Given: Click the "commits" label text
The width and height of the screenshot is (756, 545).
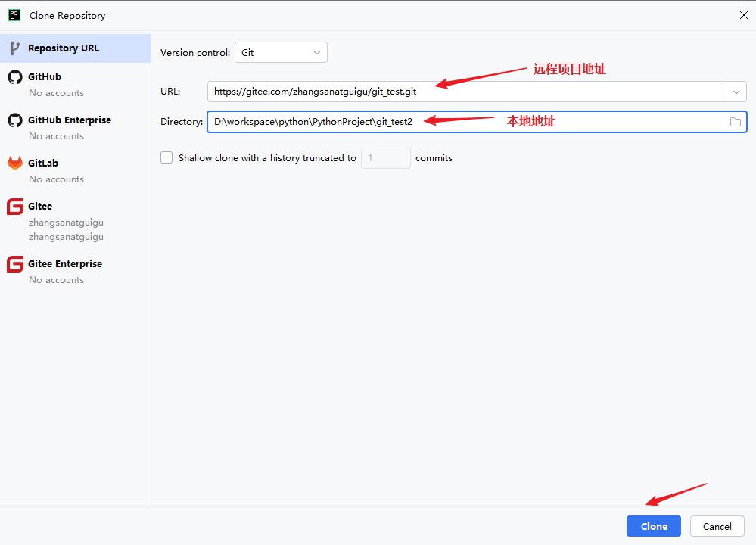Looking at the screenshot, I should (x=434, y=158).
